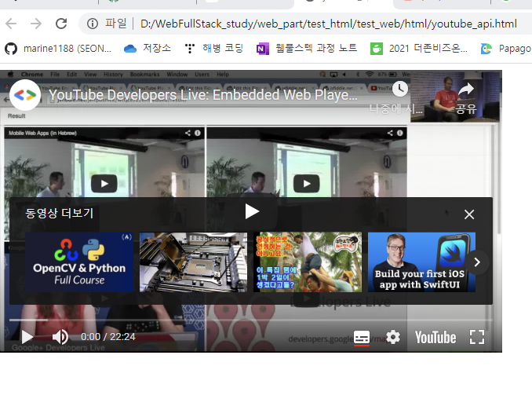
Task: Reload the page
Action: 61,24
